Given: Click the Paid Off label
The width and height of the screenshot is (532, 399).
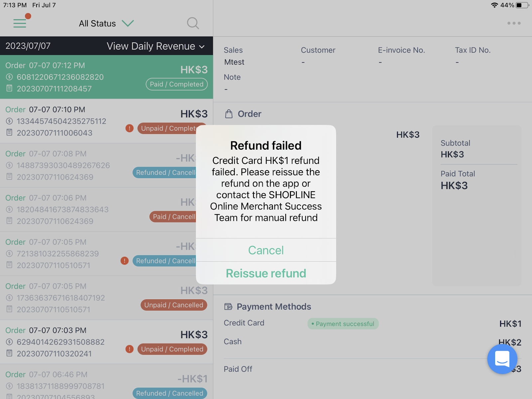Looking at the screenshot, I should coord(238,369).
